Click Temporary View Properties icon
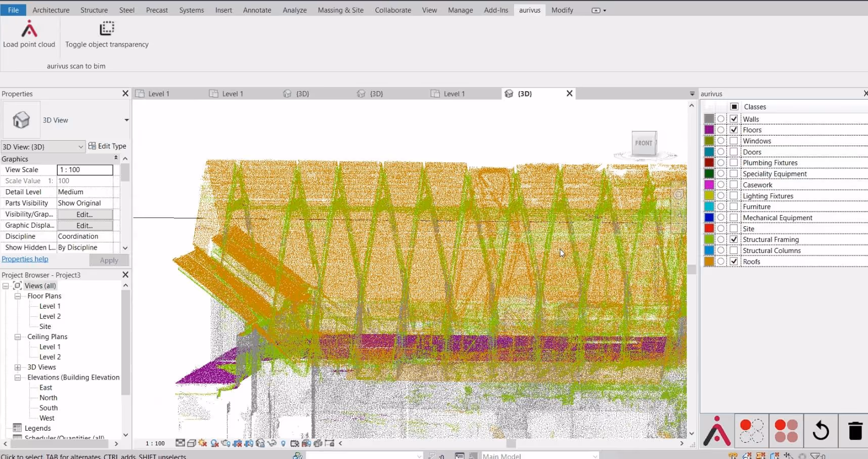Viewport: 868px width, 459px height. [x=295, y=443]
